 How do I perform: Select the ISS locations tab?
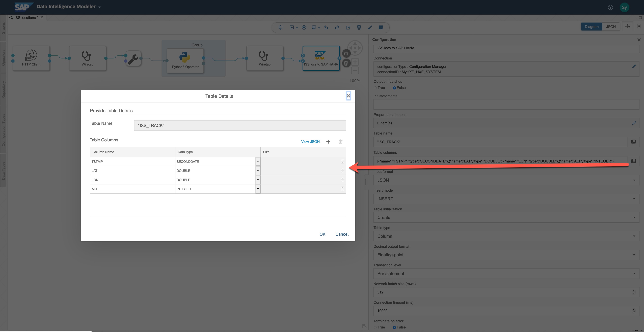26,17
